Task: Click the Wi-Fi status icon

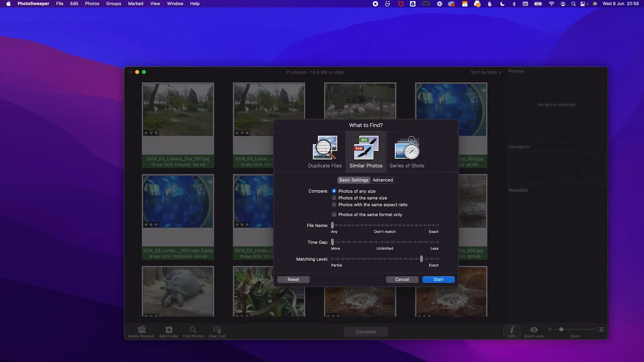Action: (551, 4)
